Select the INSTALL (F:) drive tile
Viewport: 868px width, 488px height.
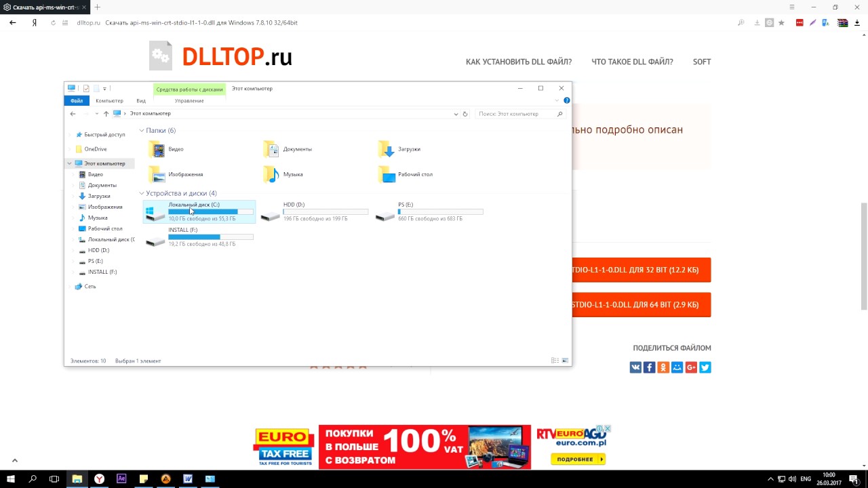tap(199, 237)
